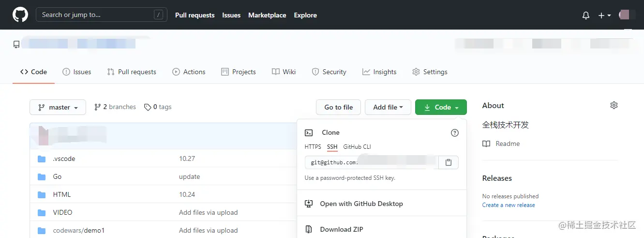This screenshot has height=238, width=644.
Task: Click the GitHub Octocat logo
Action: pyautogui.click(x=20, y=15)
